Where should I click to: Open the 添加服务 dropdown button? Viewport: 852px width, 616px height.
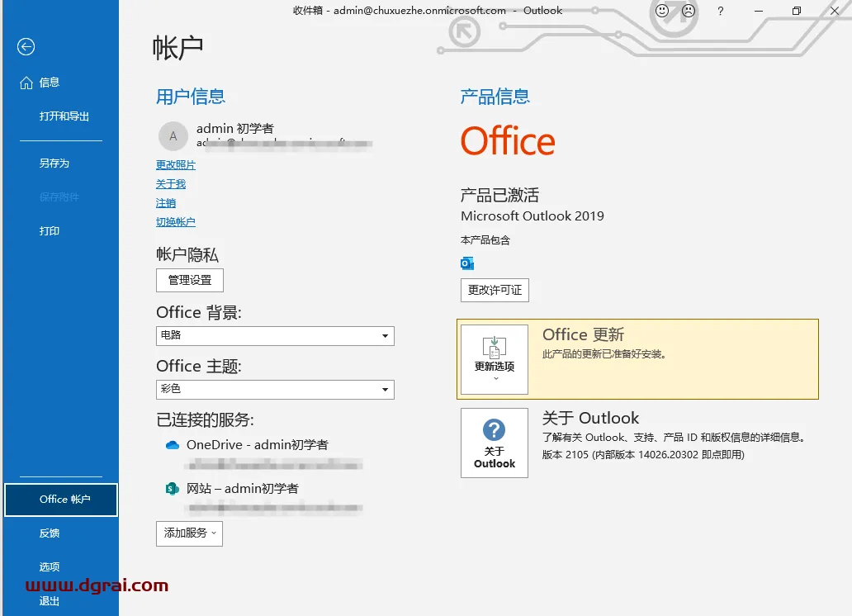[189, 533]
